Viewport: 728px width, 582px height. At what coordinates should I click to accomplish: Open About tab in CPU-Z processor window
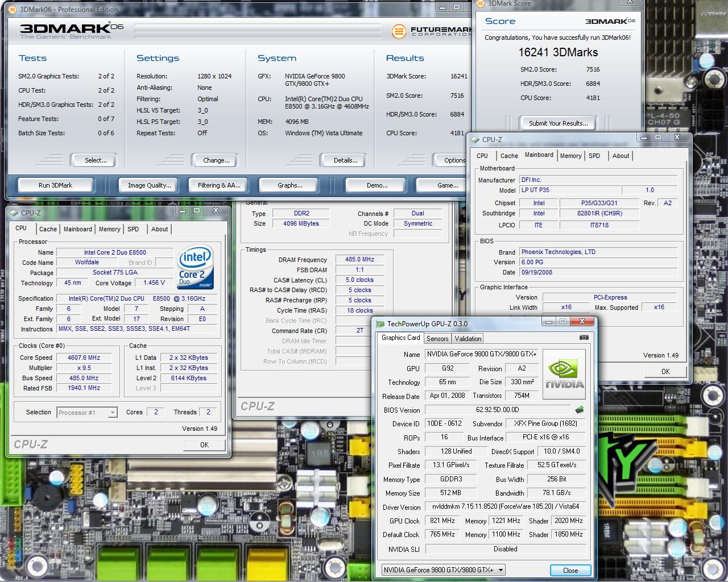(x=160, y=229)
